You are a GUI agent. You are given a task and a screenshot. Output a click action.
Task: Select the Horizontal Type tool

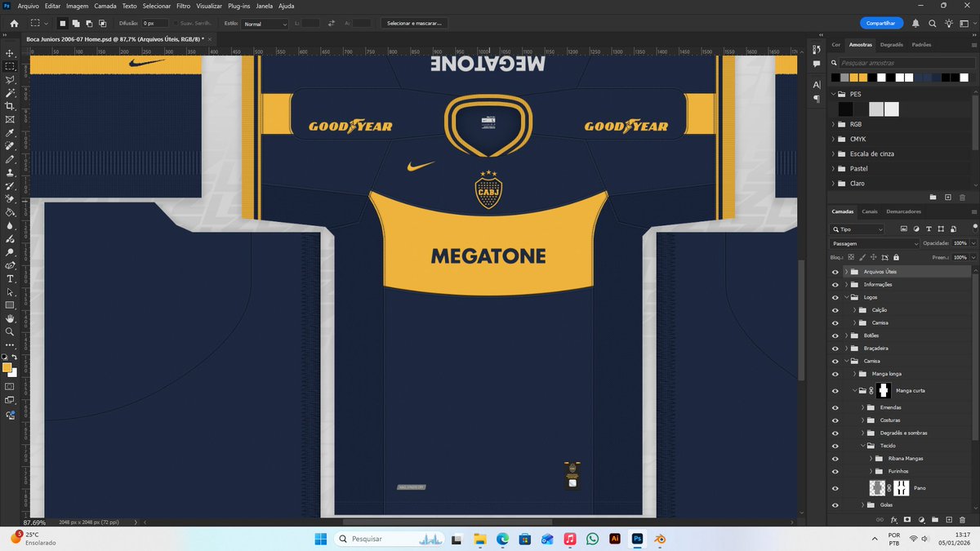(x=10, y=278)
